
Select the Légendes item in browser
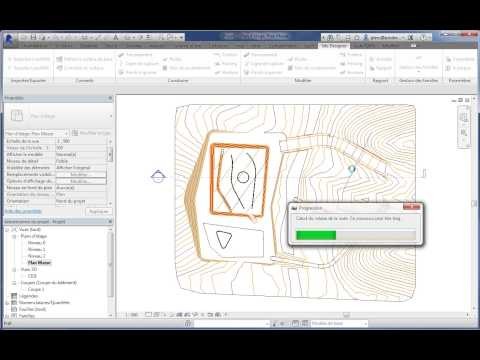pyautogui.click(x=28, y=296)
